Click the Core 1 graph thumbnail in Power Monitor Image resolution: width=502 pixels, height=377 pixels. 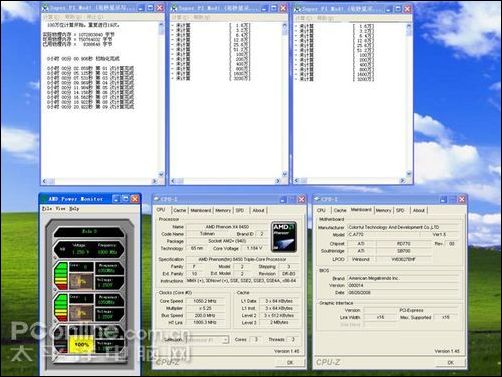(x=81, y=313)
